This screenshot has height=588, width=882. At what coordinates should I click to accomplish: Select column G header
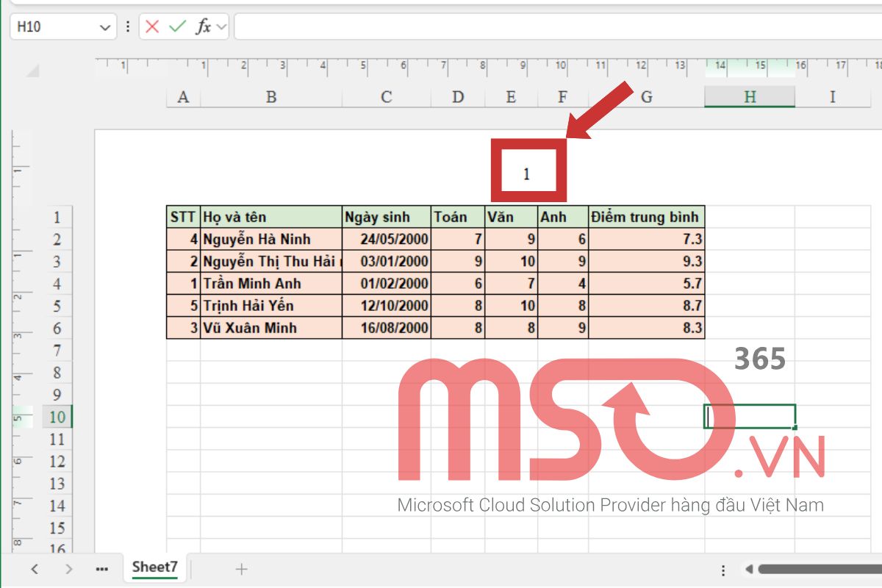click(647, 97)
